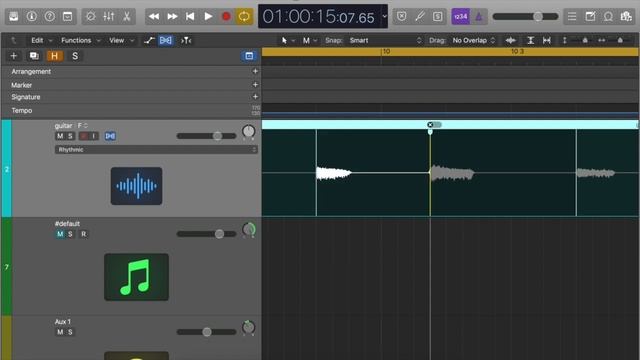Toggle input monitoring on guitar track
The width and height of the screenshot is (640, 360).
pyautogui.click(x=94, y=136)
